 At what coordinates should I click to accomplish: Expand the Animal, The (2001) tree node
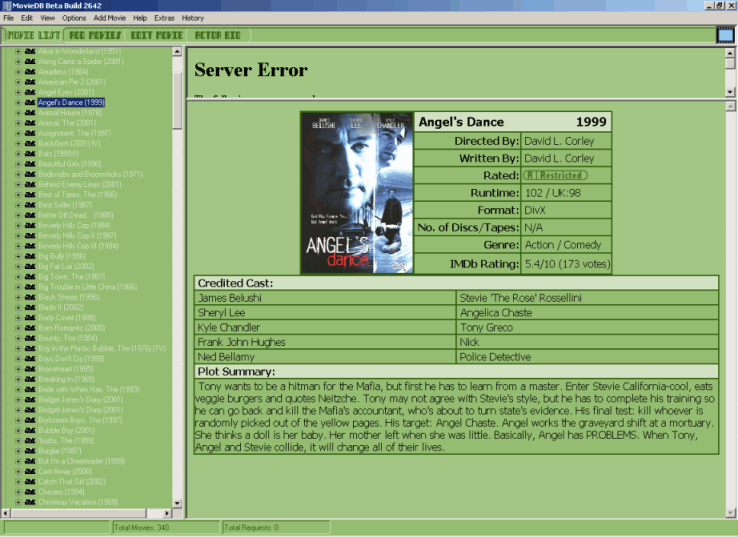(x=18, y=123)
